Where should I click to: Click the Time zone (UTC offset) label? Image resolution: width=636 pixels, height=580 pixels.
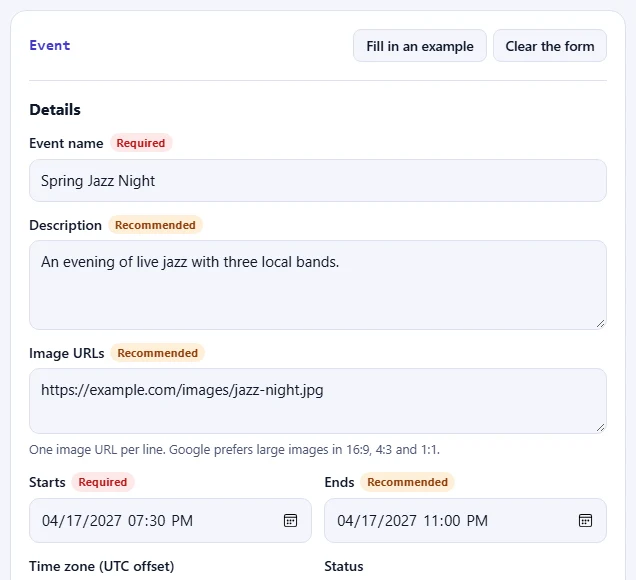(x=102, y=566)
